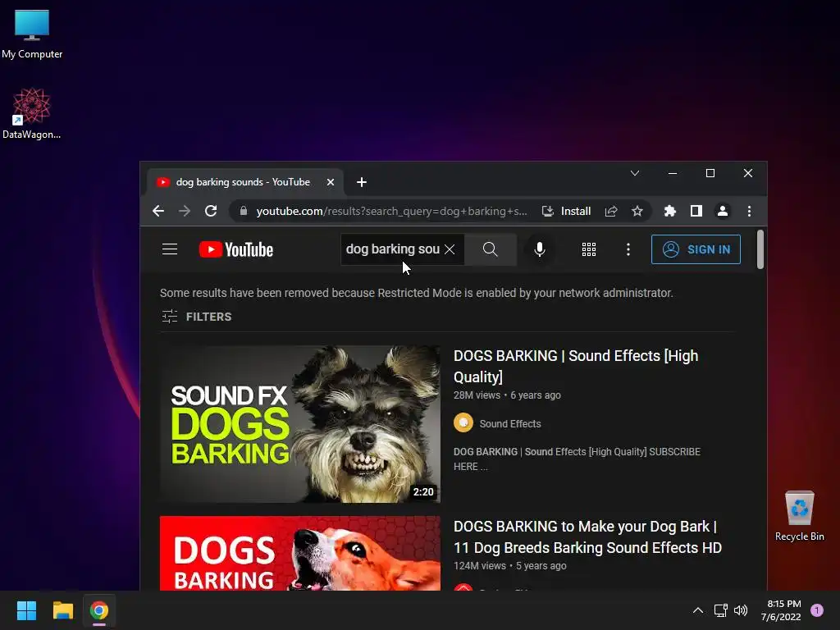840x630 pixels.
Task: Open DOGS BARKING | Sound Effects title link
Action: click(x=576, y=367)
